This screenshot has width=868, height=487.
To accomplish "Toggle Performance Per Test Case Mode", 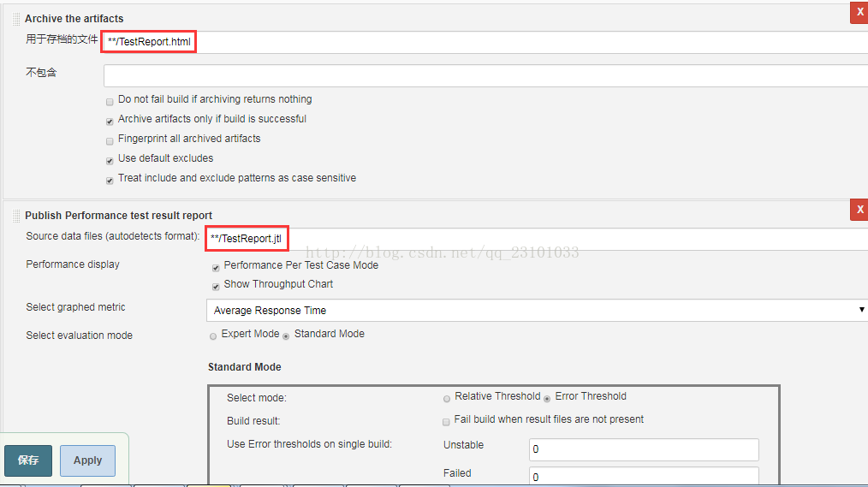I will coord(216,268).
